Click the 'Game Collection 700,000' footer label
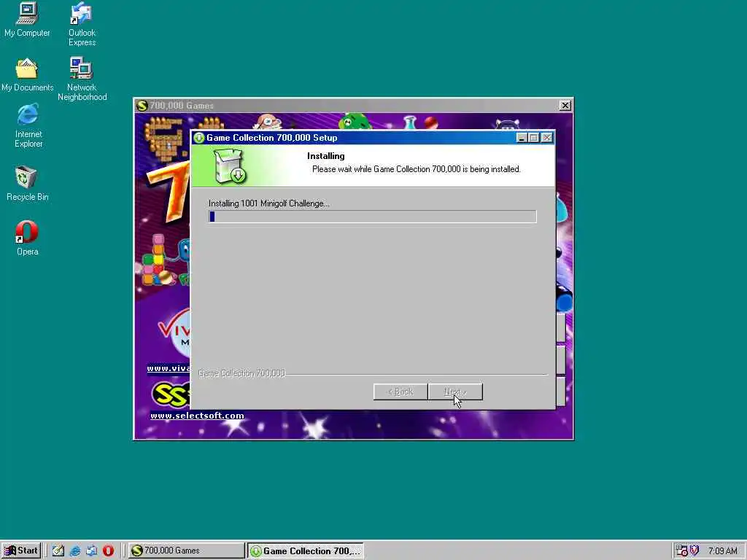 click(241, 373)
